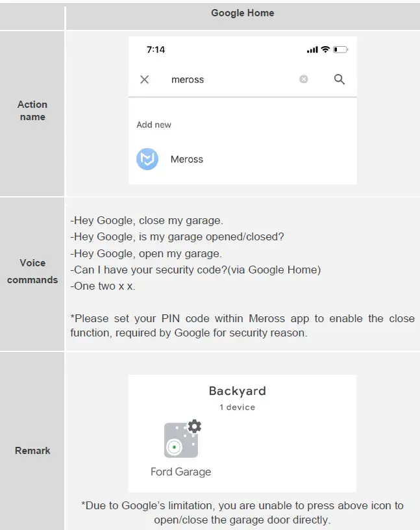Click the battery indicator icon
The height and width of the screenshot is (530, 420).
coord(341,49)
